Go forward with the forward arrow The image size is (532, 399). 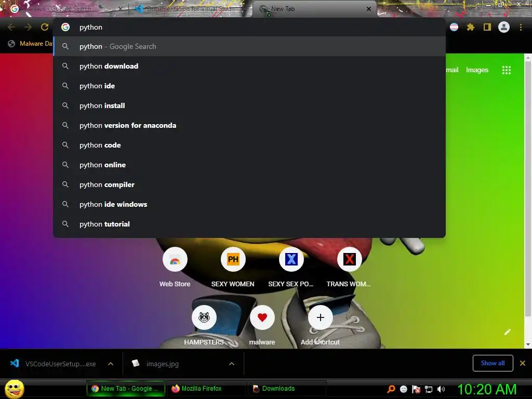pos(28,27)
